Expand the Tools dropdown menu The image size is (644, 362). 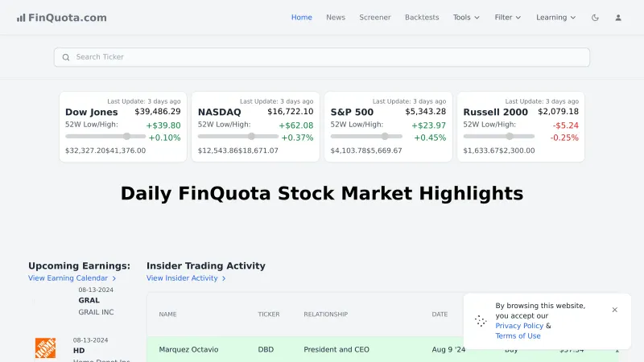(x=466, y=18)
